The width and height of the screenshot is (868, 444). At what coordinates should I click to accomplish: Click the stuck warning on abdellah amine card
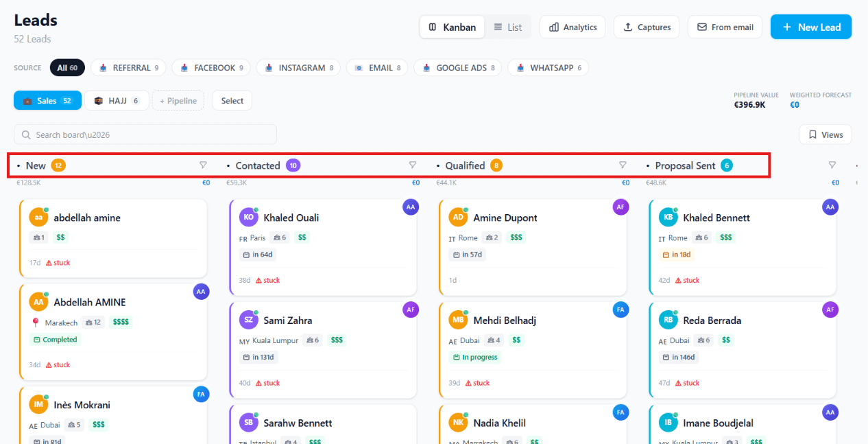(x=58, y=263)
